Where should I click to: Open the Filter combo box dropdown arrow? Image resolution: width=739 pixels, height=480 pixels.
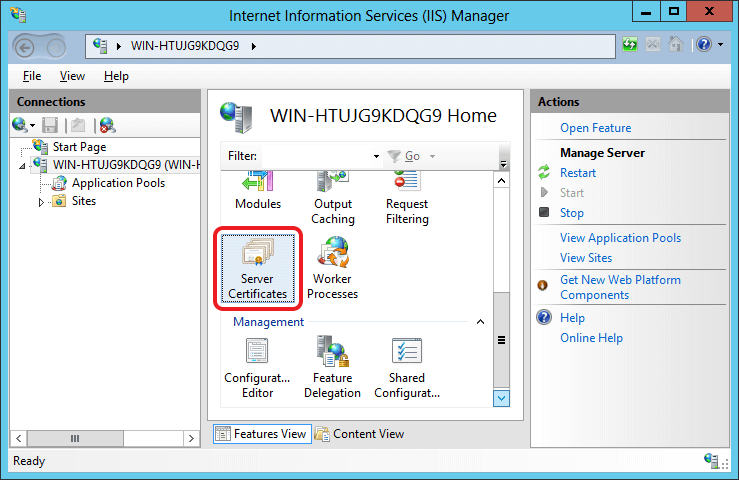click(376, 156)
